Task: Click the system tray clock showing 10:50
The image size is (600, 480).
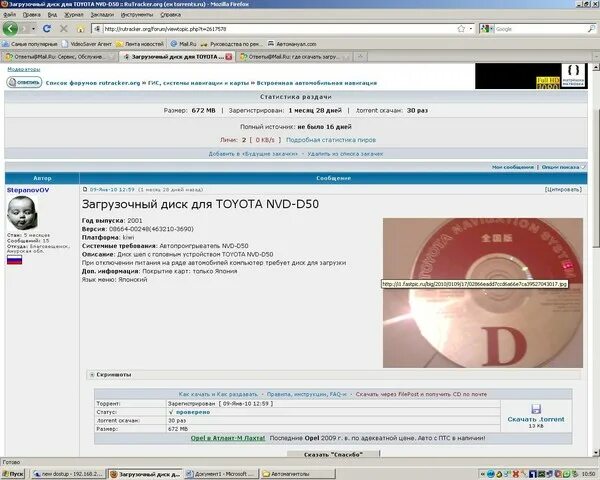Action: pyautogui.click(x=588, y=474)
